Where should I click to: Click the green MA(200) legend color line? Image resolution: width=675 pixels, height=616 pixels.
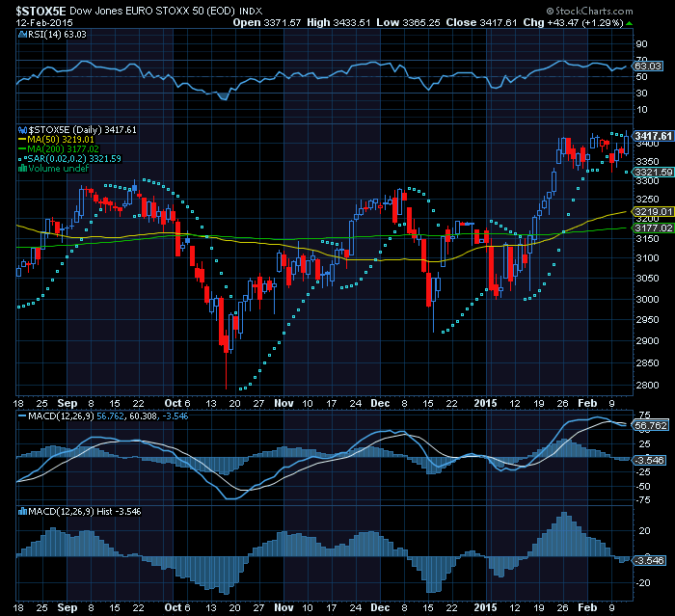click(x=22, y=149)
